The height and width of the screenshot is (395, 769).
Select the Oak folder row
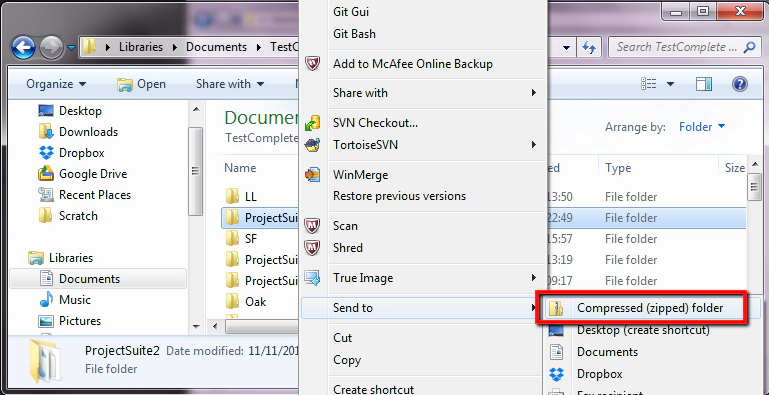(x=256, y=301)
